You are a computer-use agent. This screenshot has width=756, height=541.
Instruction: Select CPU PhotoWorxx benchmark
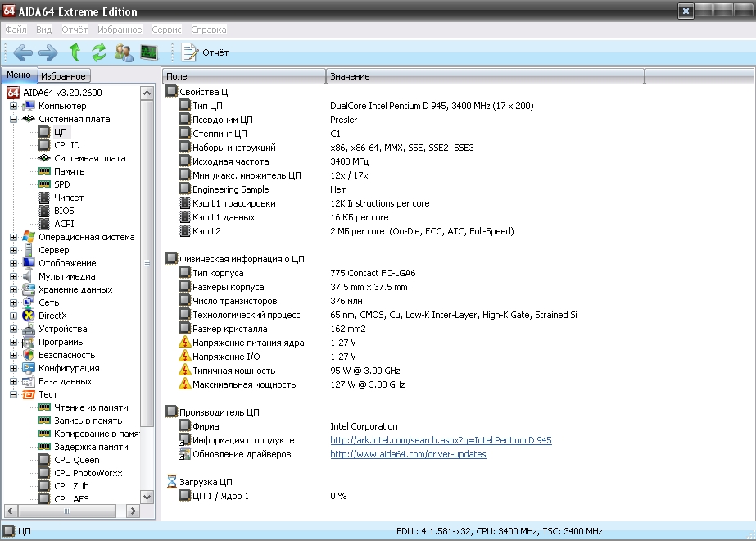click(88, 473)
